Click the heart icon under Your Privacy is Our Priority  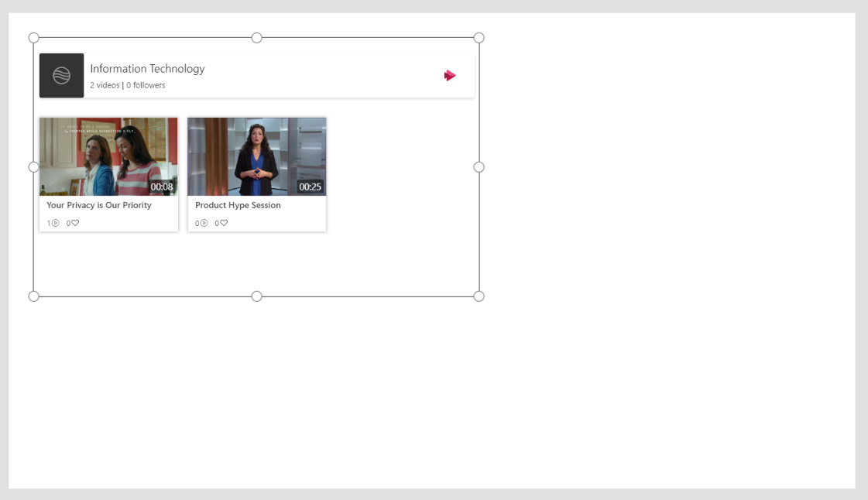pyautogui.click(x=75, y=223)
